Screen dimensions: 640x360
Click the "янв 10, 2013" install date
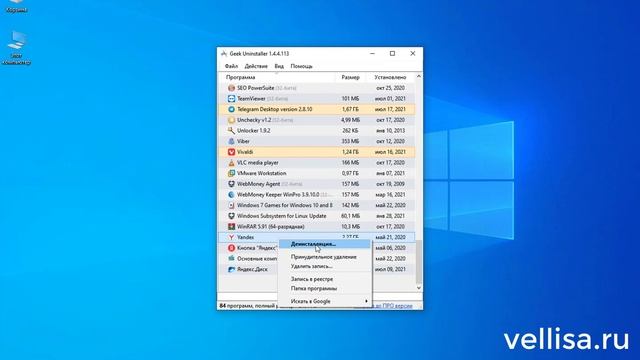390,131
